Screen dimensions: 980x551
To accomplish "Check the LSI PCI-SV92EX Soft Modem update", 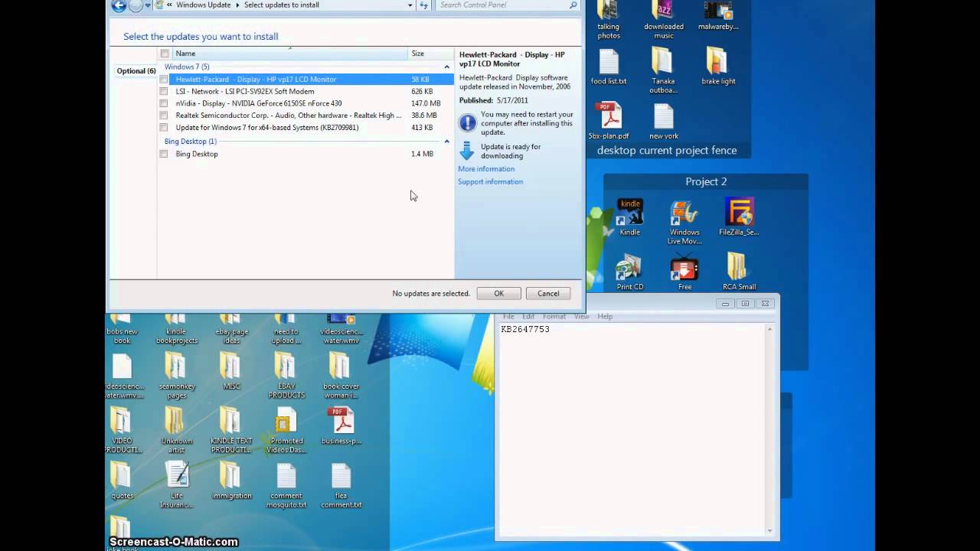I will click(x=164, y=92).
